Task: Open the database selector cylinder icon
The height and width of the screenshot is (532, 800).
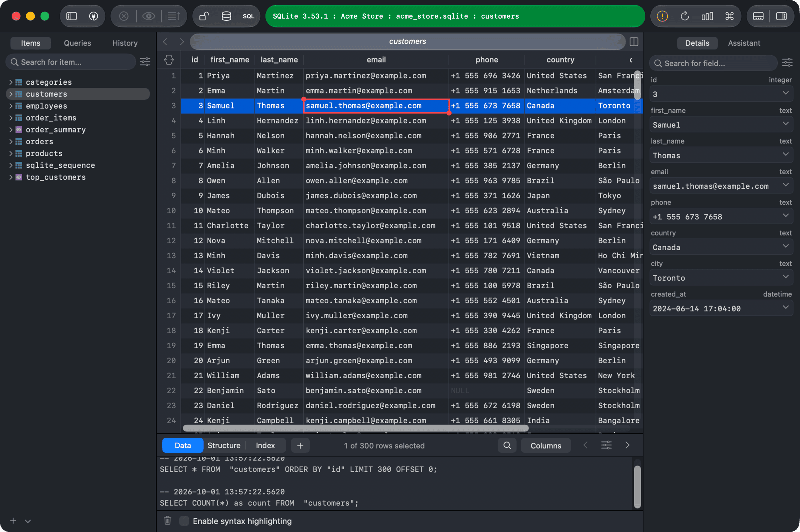Action: (226, 16)
